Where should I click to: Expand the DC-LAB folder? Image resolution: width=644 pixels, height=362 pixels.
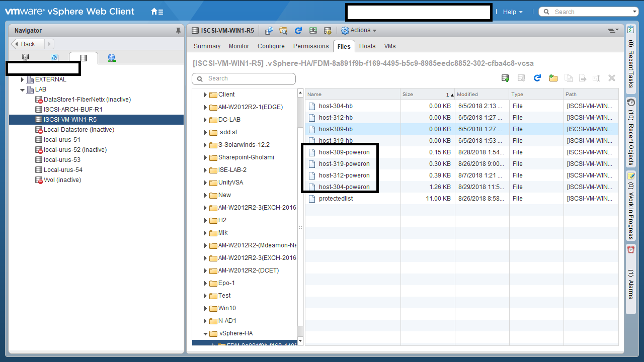[x=205, y=120]
